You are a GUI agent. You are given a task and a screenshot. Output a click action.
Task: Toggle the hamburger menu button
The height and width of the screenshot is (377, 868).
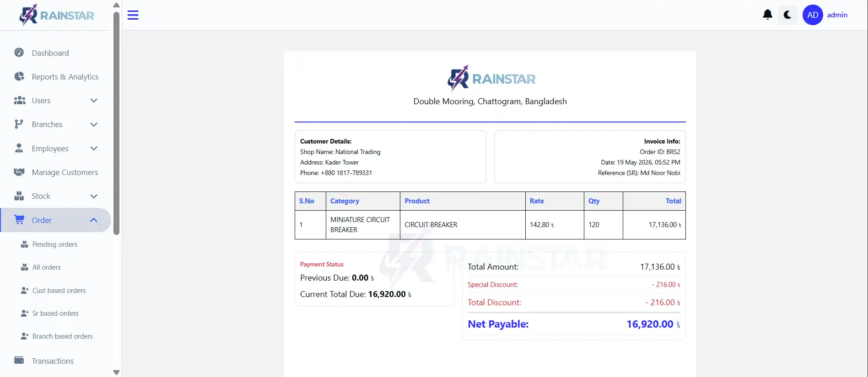pos(133,15)
